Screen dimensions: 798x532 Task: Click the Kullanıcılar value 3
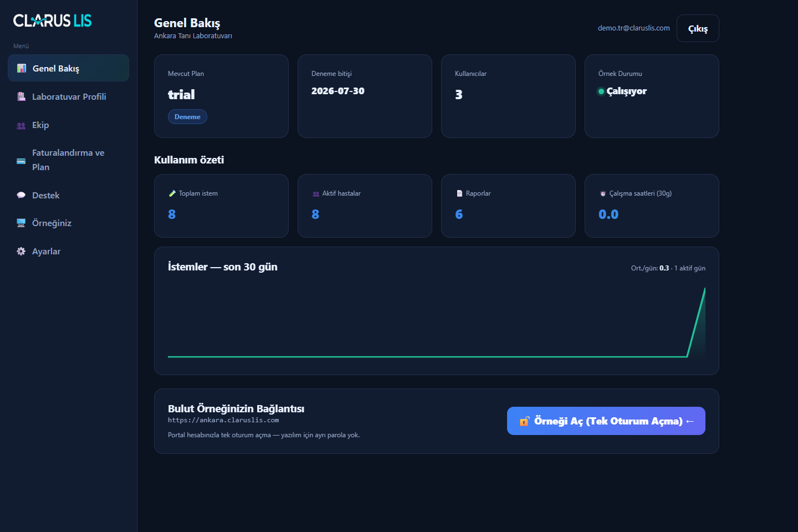click(459, 95)
